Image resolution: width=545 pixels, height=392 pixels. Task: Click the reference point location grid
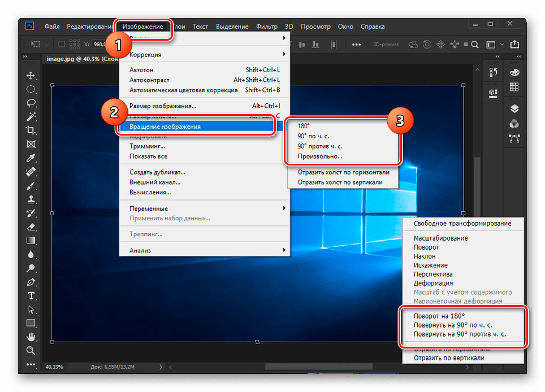tap(75, 44)
